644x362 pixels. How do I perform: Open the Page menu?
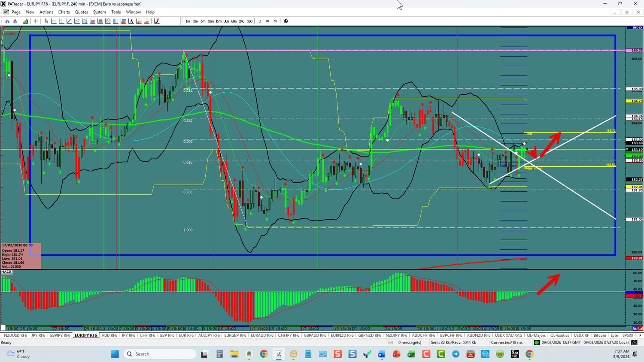[x=16, y=12]
